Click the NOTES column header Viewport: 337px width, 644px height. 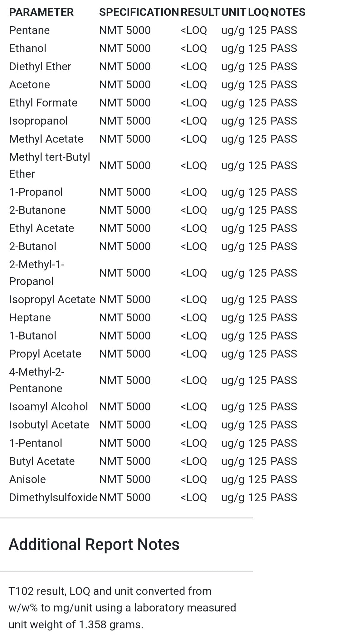[x=288, y=12]
